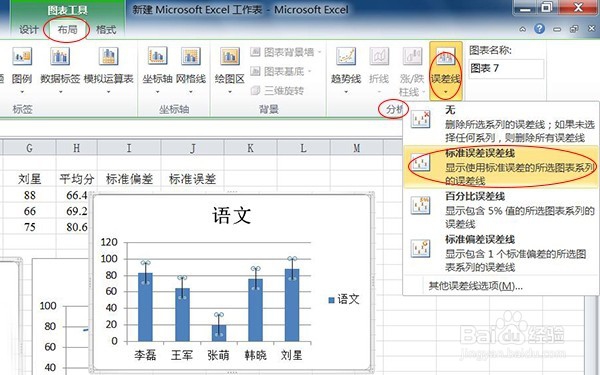This screenshot has height=375, width=600.
Task: Open the 绘图区 plot area icon
Action: click(x=230, y=57)
